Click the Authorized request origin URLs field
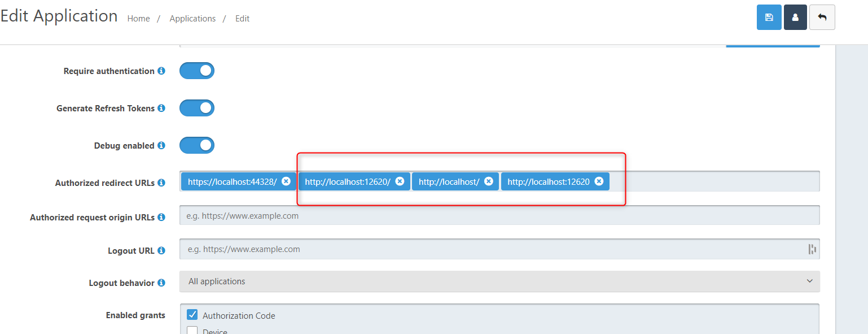 pos(499,215)
